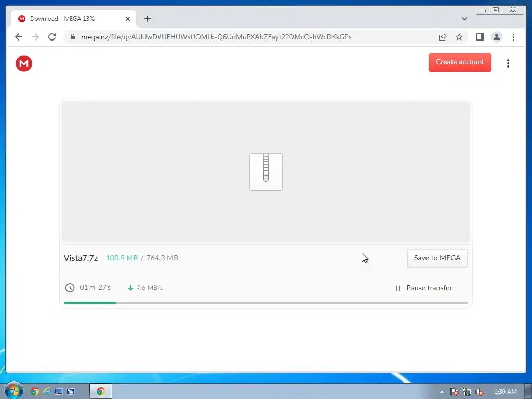
Task: Launch Internet Explorer from taskbar
Action: (47, 392)
